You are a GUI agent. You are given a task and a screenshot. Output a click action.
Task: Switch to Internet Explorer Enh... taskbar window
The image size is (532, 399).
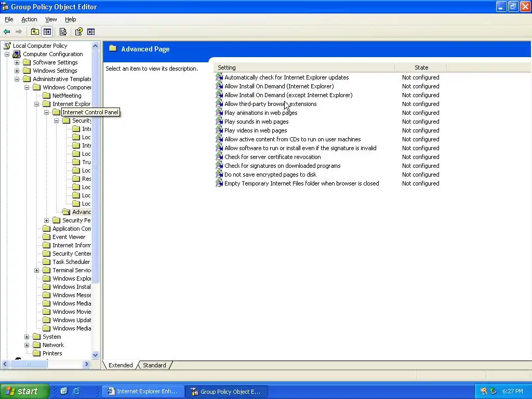[x=143, y=391]
